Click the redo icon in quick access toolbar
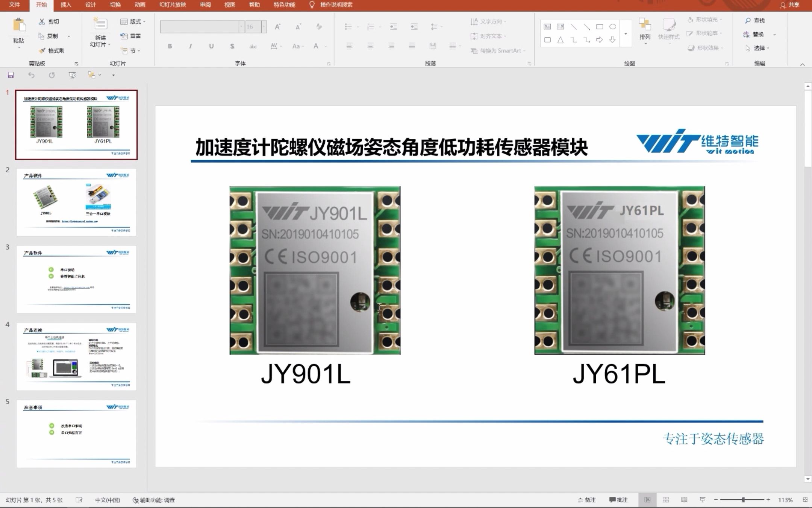812x508 pixels. (x=52, y=75)
